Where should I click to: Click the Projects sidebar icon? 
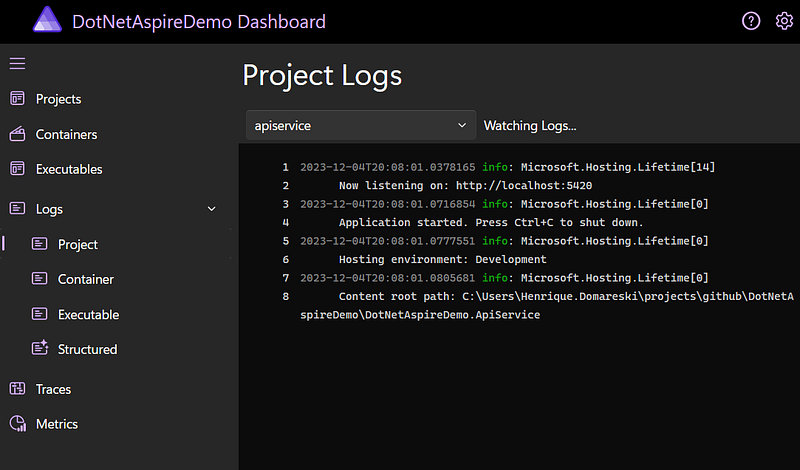click(x=17, y=99)
